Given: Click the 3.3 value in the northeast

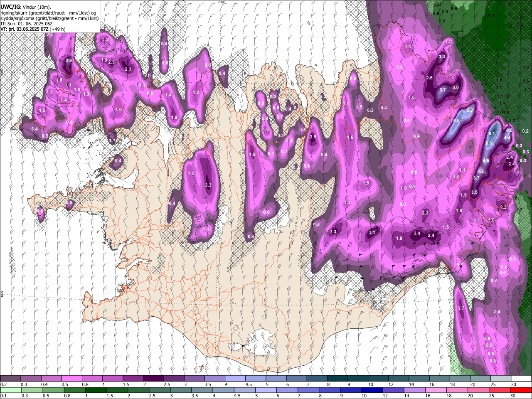Looking at the screenshot, I should [442, 57].
